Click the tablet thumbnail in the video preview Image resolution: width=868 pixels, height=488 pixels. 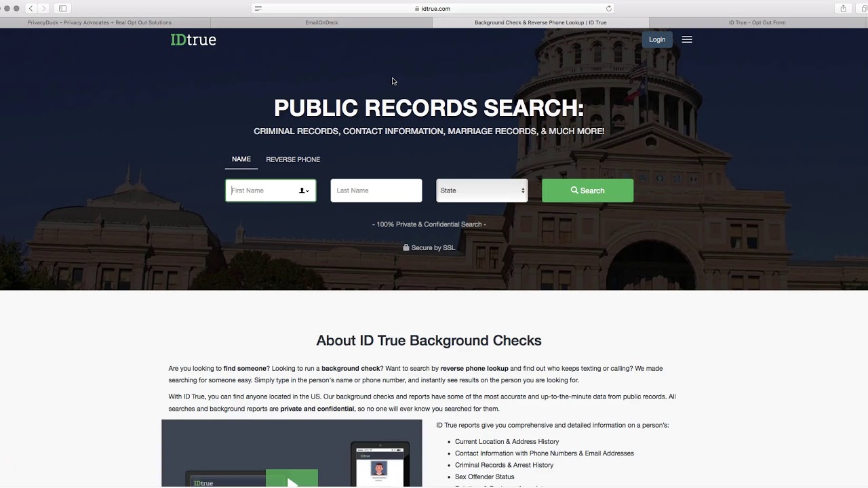(380, 465)
